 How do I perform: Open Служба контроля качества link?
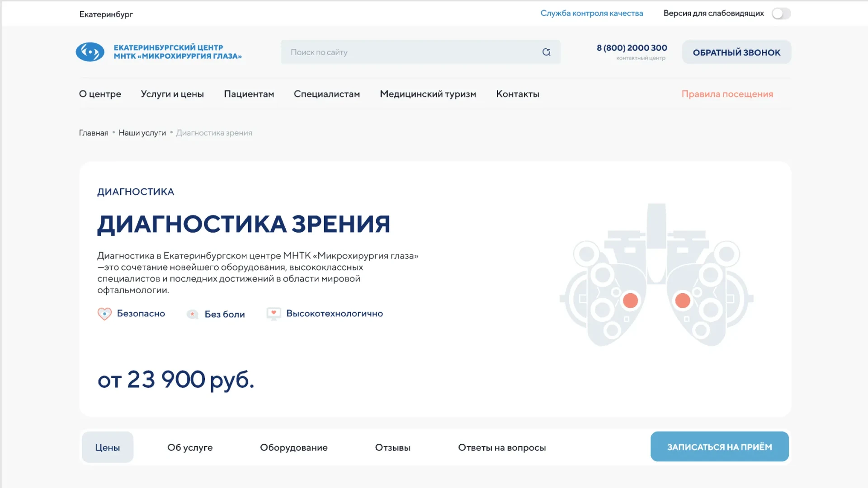tap(592, 13)
